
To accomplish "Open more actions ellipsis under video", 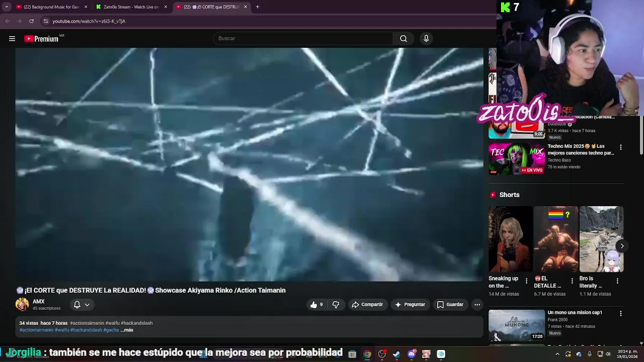I will coord(477,305).
